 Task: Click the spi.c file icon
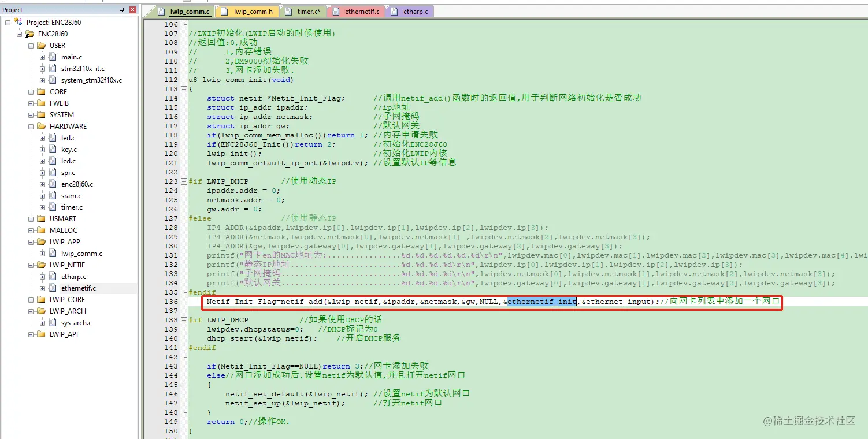click(x=53, y=173)
